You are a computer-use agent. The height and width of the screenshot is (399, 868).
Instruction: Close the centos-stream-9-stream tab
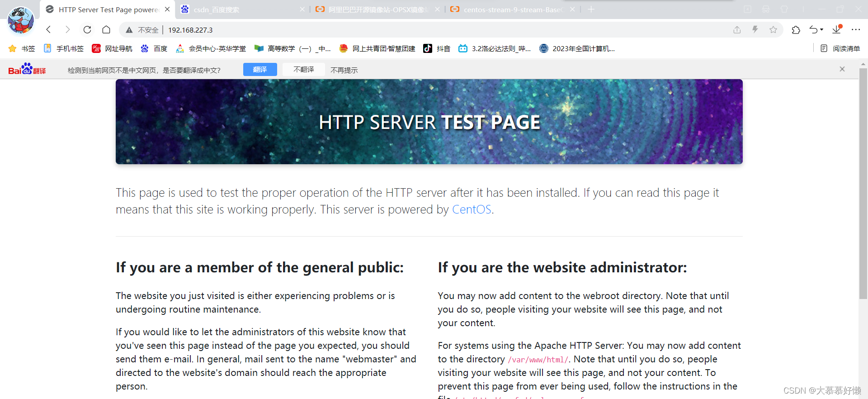pyautogui.click(x=572, y=9)
